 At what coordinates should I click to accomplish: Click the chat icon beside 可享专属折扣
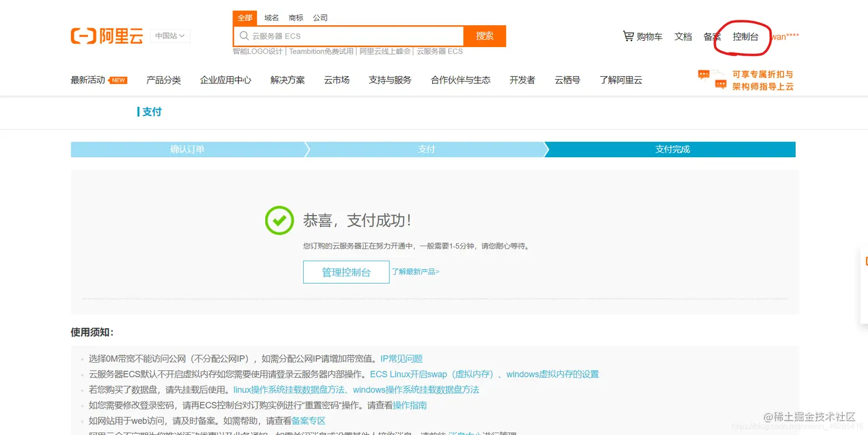pyautogui.click(x=711, y=75)
